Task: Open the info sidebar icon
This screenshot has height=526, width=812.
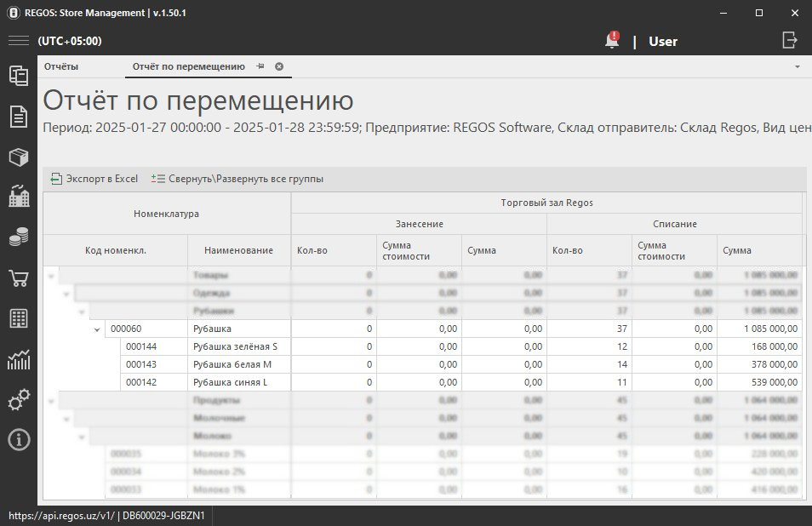Action: (x=18, y=440)
